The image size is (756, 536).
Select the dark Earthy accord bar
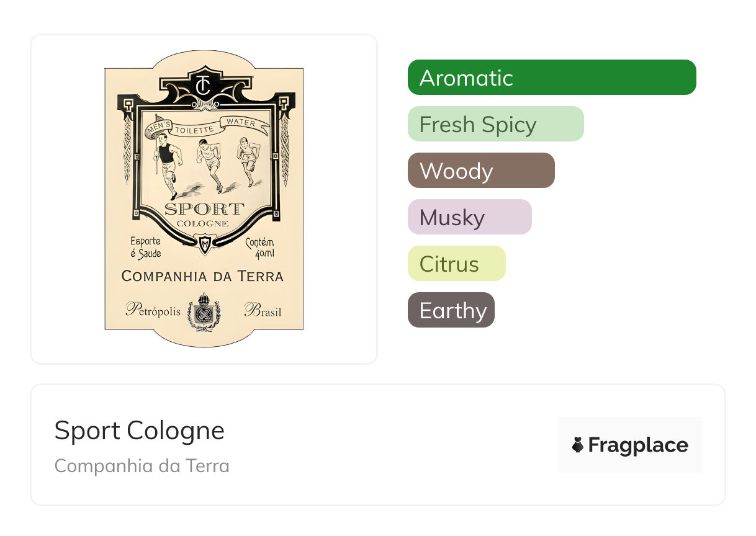point(451,310)
